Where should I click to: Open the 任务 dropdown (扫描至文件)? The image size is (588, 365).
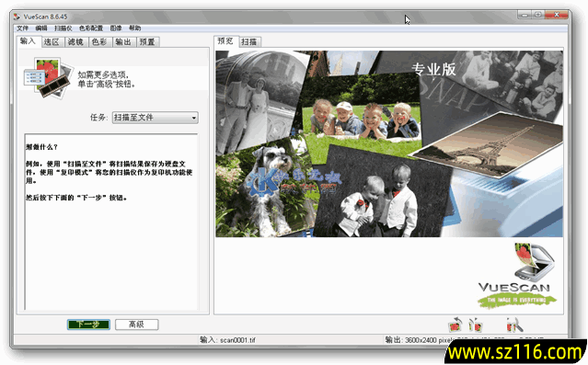(155, 118)
